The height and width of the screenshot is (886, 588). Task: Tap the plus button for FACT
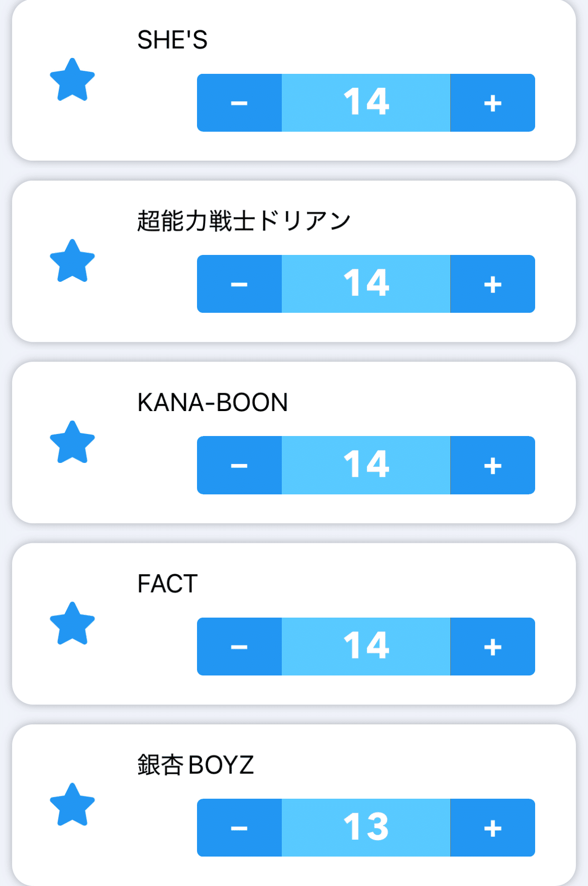click(x=493, y=647)
